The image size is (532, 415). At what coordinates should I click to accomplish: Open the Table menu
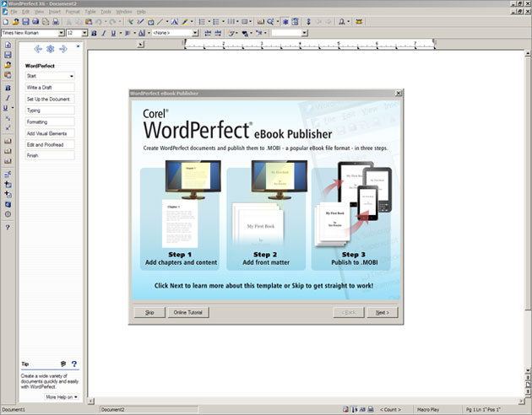(x=90, y=12)
